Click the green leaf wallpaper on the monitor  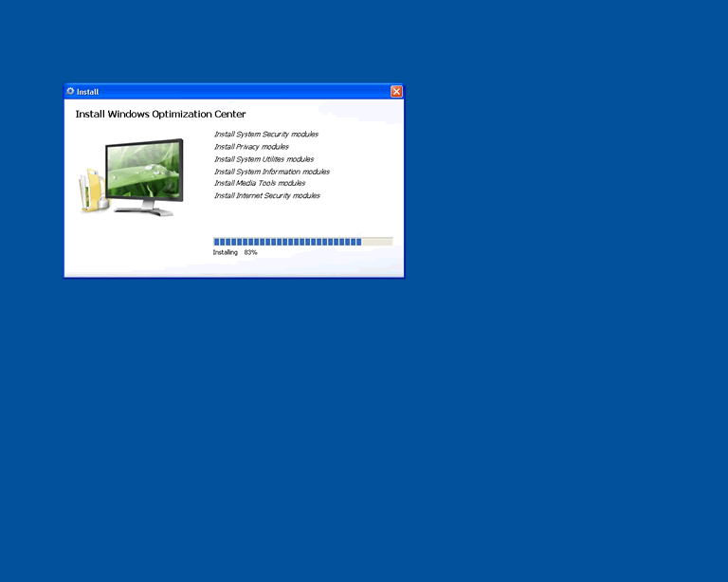(144, 171)
